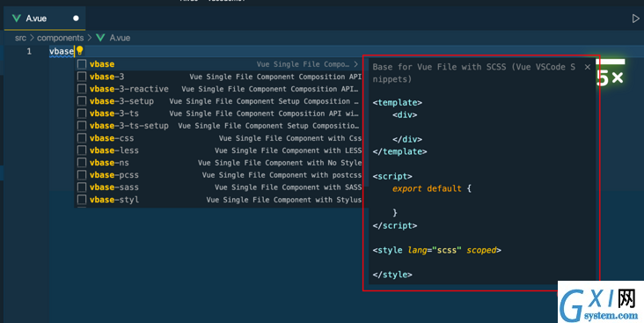The height and width of the screenshot is (323, 644).
Task: Click the snippet icon beside vbase
Action: point(82,64)
